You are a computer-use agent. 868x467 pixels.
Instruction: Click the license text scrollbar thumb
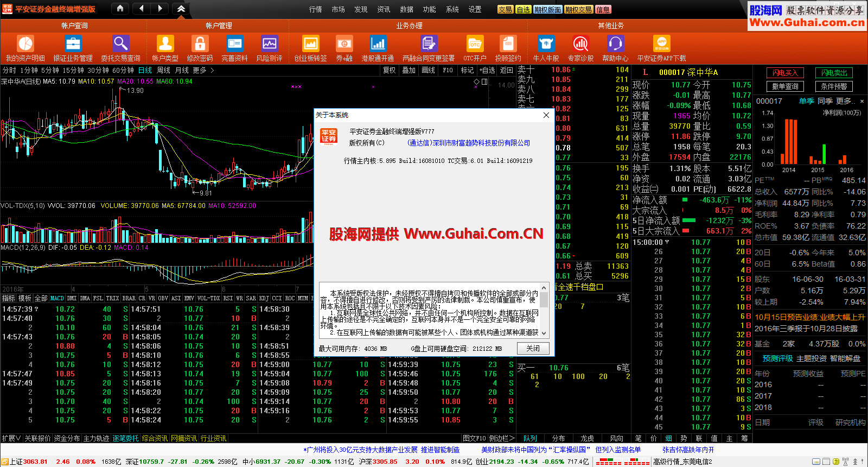click(544, 300)
